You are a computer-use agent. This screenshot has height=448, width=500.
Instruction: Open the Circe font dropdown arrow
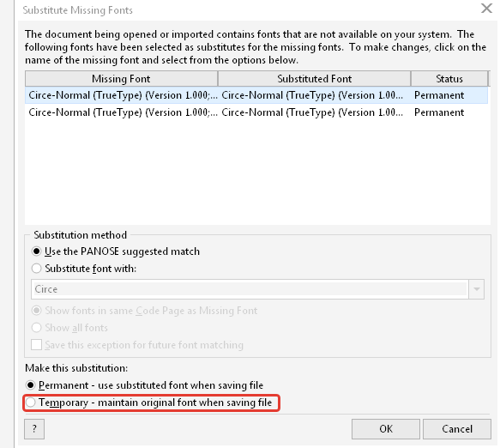pyautogui.click(x=476, y=289)
